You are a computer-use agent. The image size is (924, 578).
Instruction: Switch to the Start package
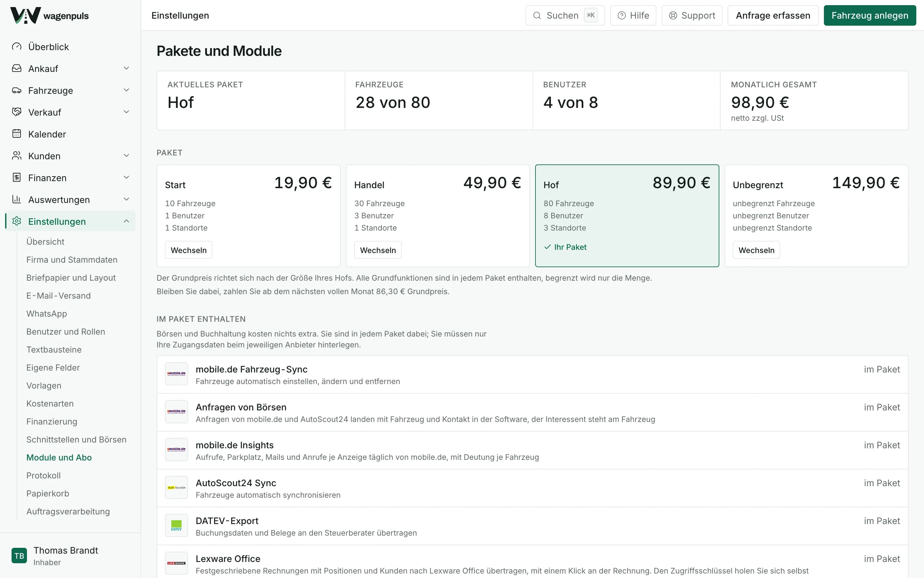[189, 250]
